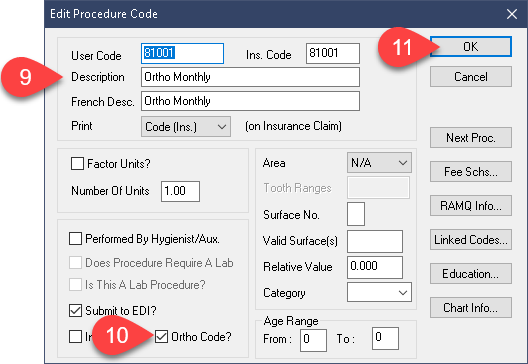This screenshot has width=528, height=364.
Task: Open the Print dropdown
Action: tap(186, 127)
